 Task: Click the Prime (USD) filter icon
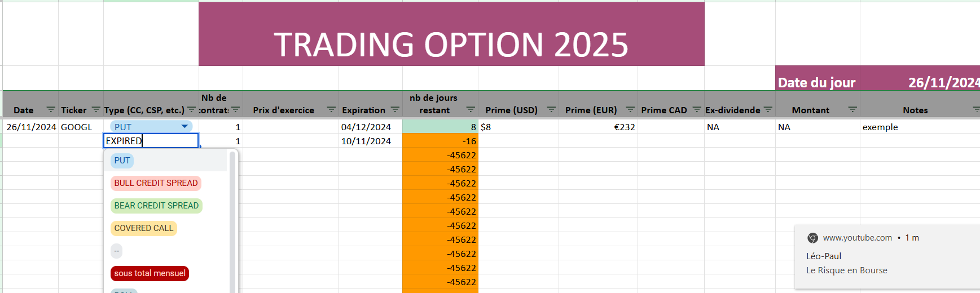coord(551,109)
